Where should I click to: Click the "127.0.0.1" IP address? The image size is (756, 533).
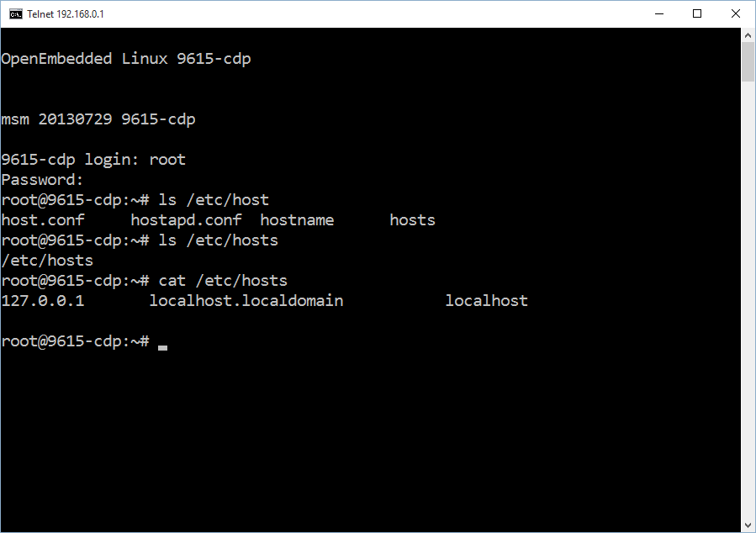click(x=43, y=301)
